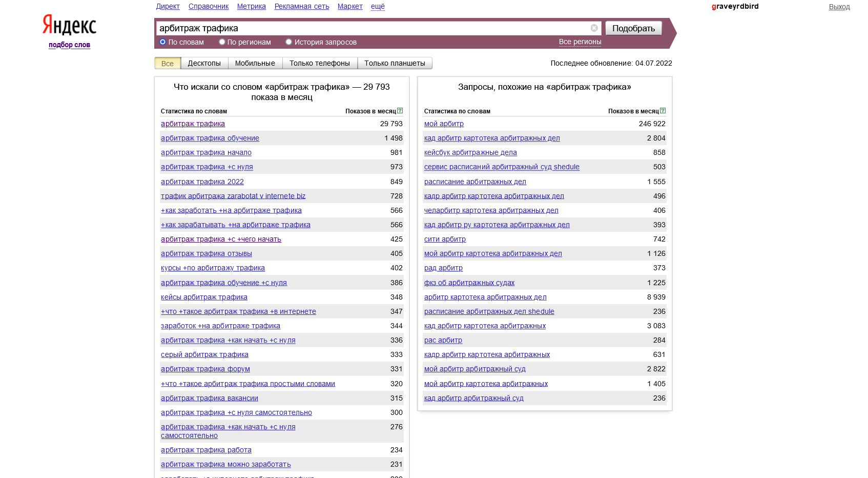Open the 'арбитраж трафика обучение' query link
Viewport: 868px width, 478px height.
coord(210,138)
